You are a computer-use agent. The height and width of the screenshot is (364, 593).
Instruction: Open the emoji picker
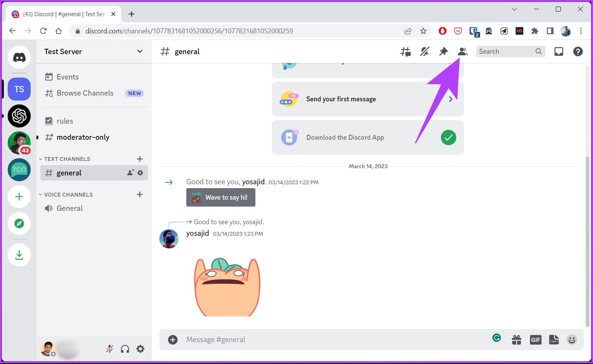click(x=572, y=339)
